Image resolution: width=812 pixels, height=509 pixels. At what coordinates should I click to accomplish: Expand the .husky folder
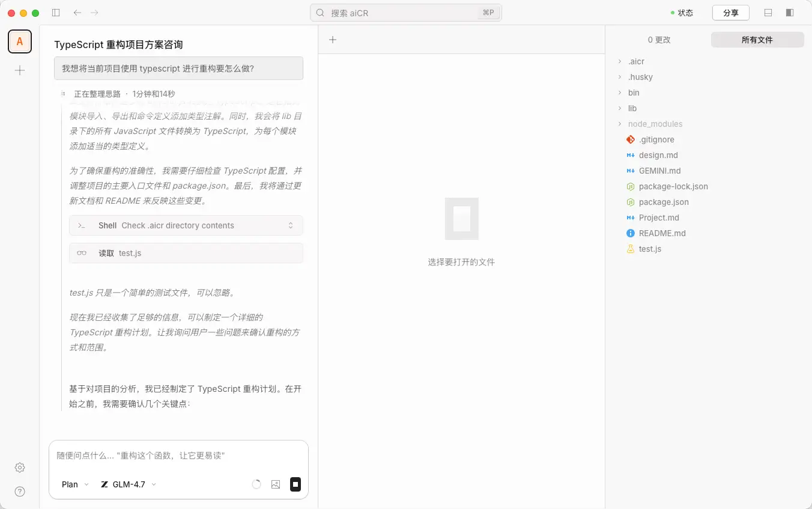[x=640, y=77]
